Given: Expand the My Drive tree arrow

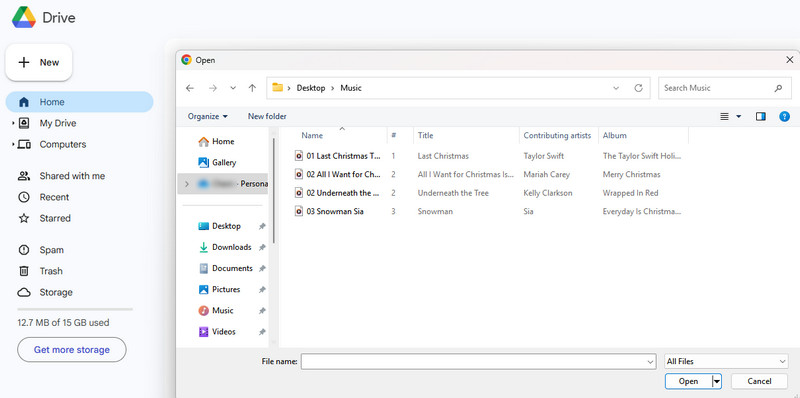Looking at the screenshot, I should [13, 123].
